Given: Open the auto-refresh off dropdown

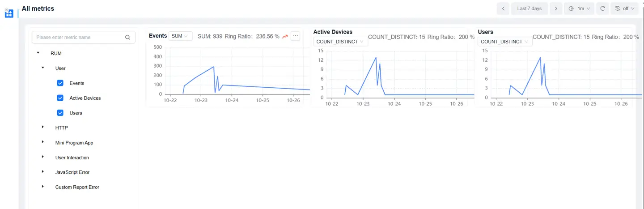Looking at the screenshot, I should 625,9.
